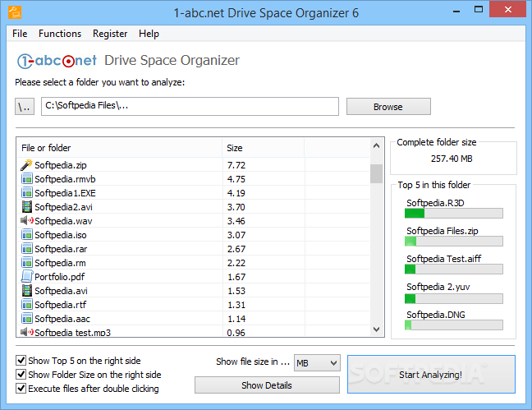Select the Softpedia.rm file name
Viewport: 532px width, 410px height.
[61, 263]
